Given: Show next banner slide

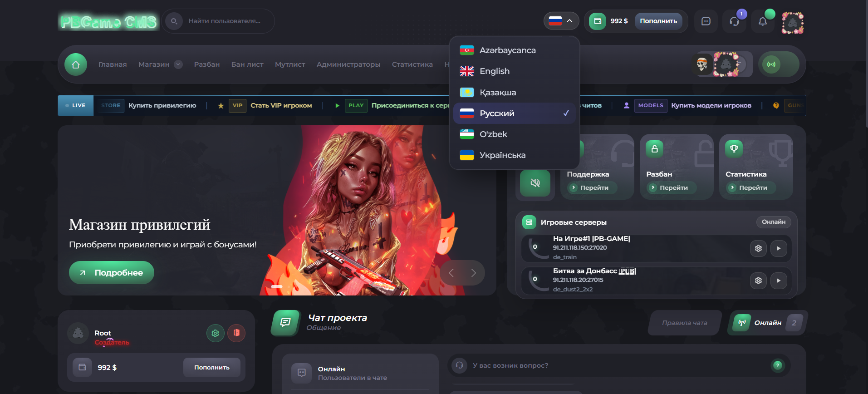Looking at the screenshot, I should tap(473, 273).
